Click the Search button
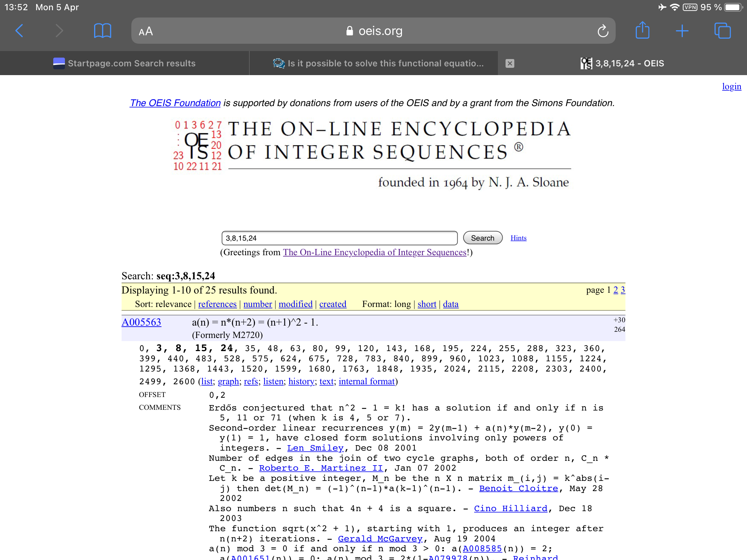The height and width of the screenshot is (560, 747). tap(483, 238)
